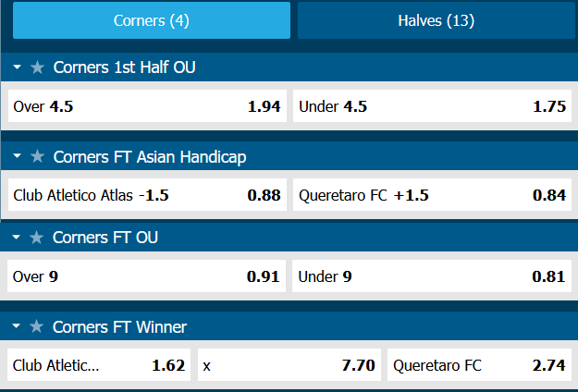Screen dimensions: 578x392
Task: Choose Queretaro FC +1.5 handicap
Action: (x=432, y=195)
